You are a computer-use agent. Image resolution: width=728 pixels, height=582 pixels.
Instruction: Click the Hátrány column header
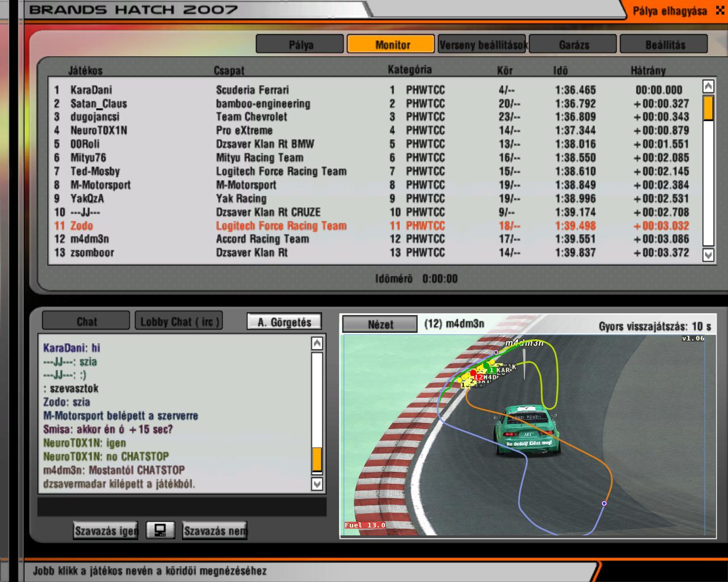click(x=648, y=70)
